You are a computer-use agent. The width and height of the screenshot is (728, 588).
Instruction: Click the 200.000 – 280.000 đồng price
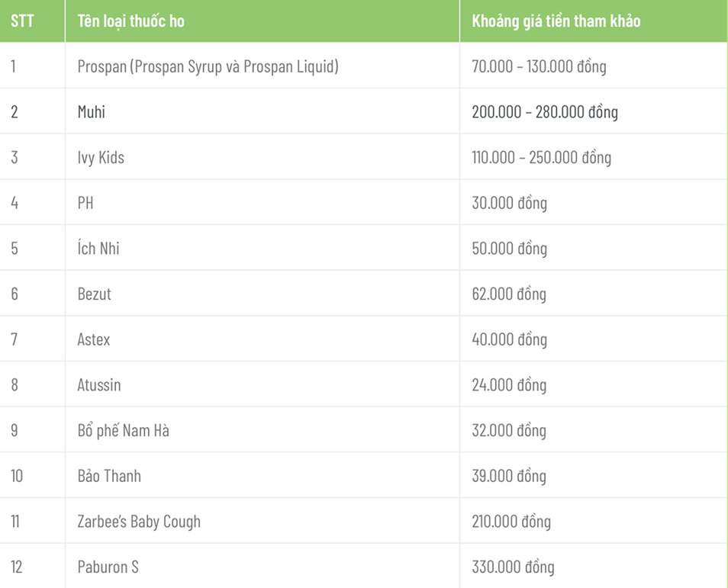(545, 112)
